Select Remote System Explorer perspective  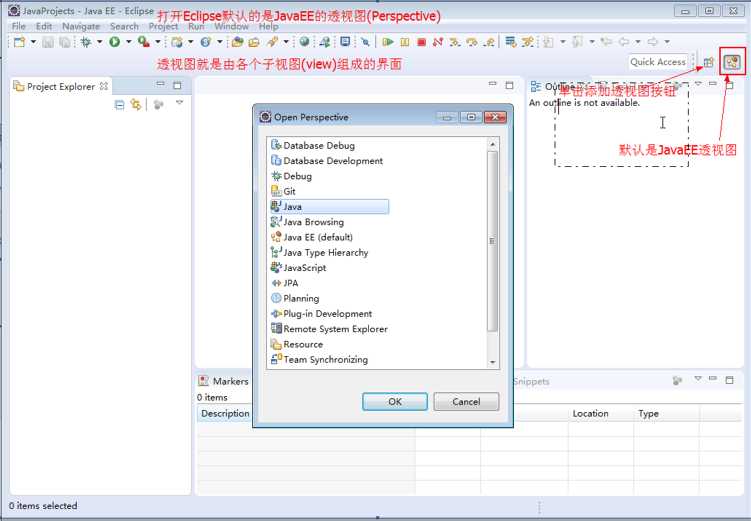click(330, 329)
